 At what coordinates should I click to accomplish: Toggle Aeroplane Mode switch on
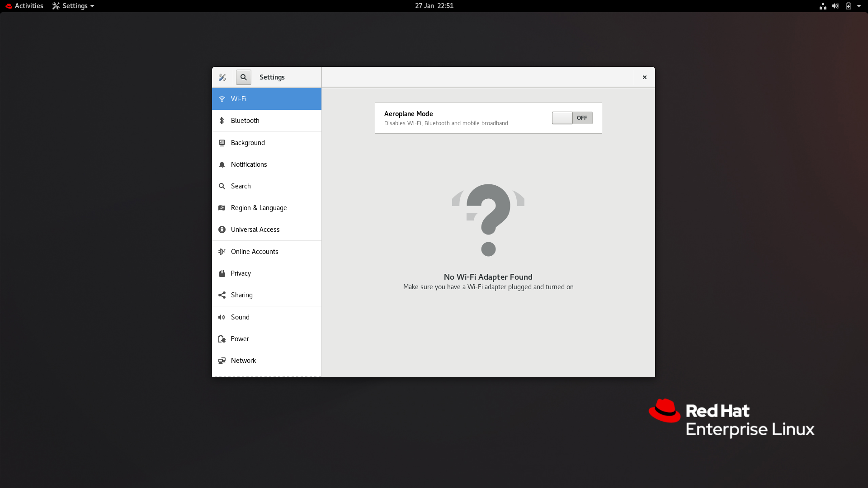click(572, 118)
